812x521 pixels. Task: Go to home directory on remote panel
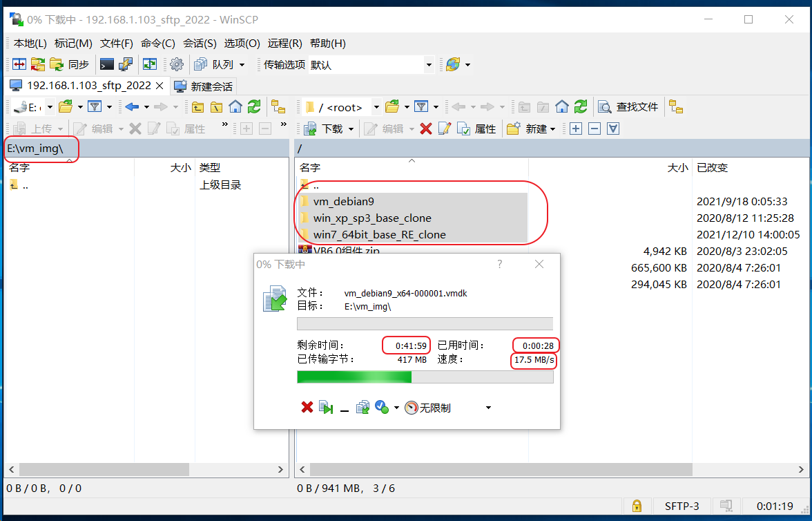pyautogui.click(x=562, y=106)
